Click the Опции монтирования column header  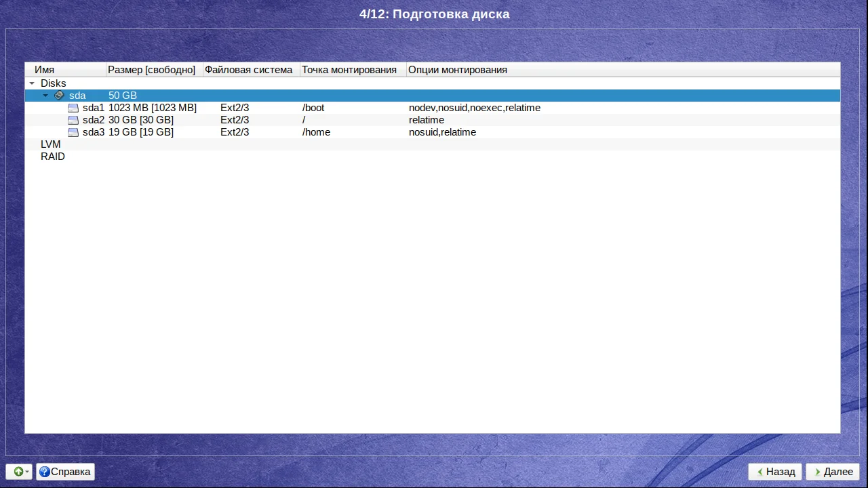623,70
